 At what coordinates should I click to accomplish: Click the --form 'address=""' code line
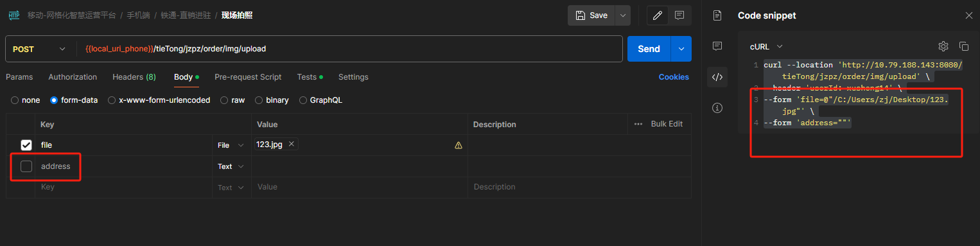807,123
